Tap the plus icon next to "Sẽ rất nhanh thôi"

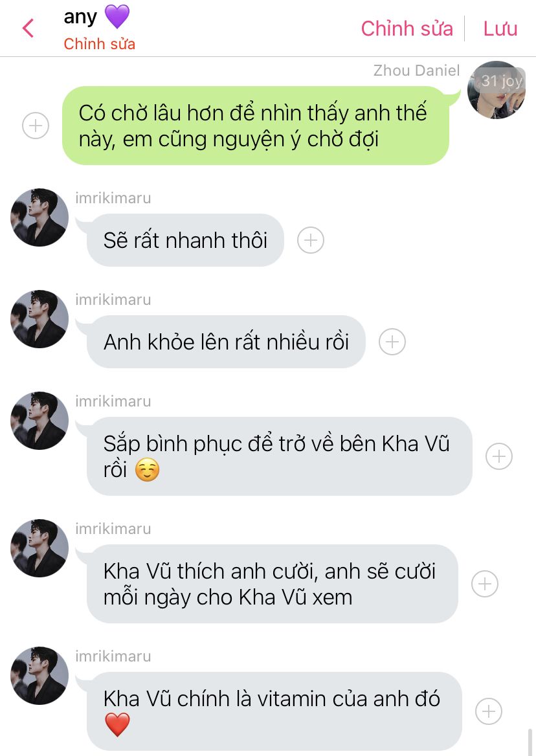click(311, 240)
